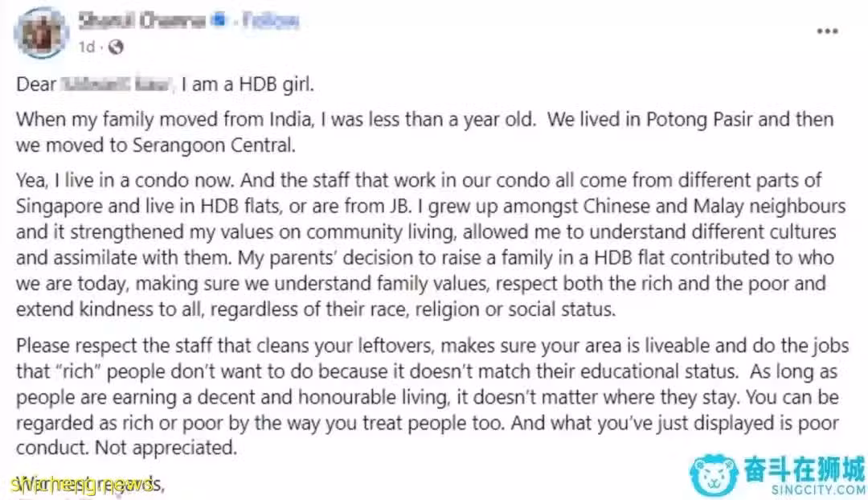This screenshot has width=868, height=500.
Task: Click the blurred name after "Dear"
Action: [116, 84]
